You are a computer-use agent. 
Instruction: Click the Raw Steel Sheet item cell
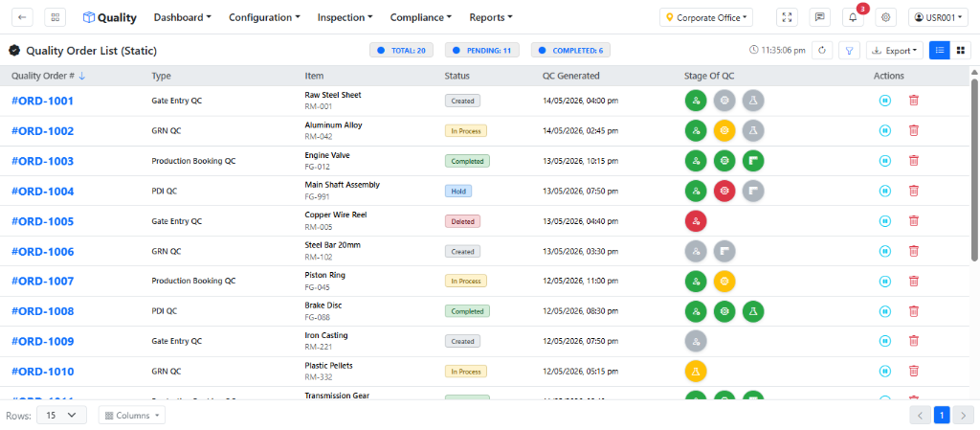pyautogui.click(x=333, y=100)
